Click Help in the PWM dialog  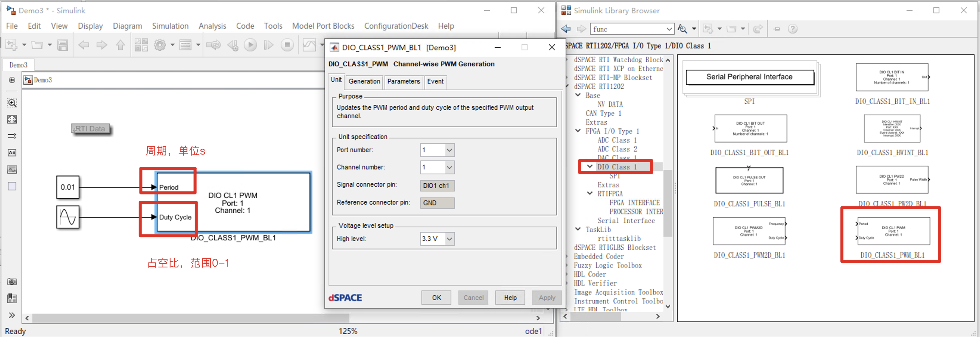click(x=510, y=298)
